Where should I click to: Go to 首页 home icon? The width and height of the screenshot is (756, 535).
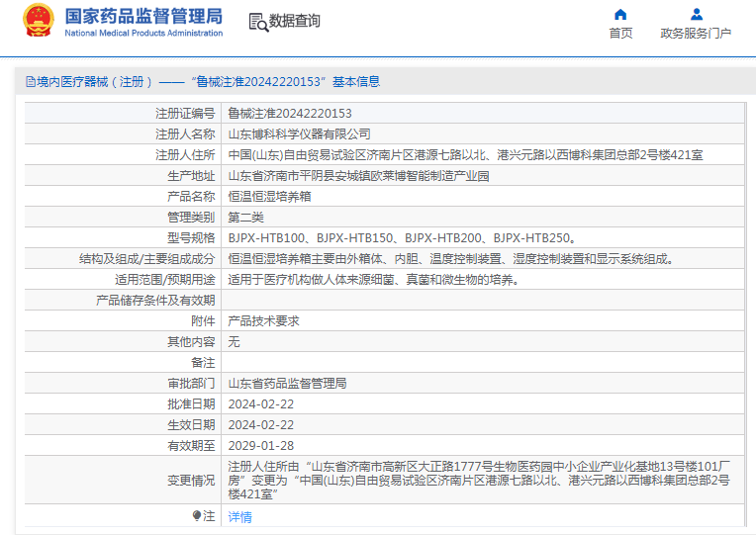tap(620, 15)
